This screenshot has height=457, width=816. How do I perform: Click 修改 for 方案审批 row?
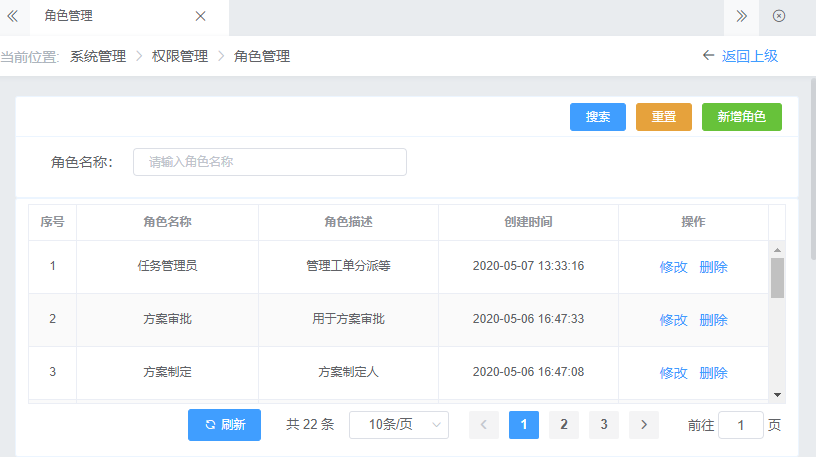pyautogui.click(x=673, y=320)
